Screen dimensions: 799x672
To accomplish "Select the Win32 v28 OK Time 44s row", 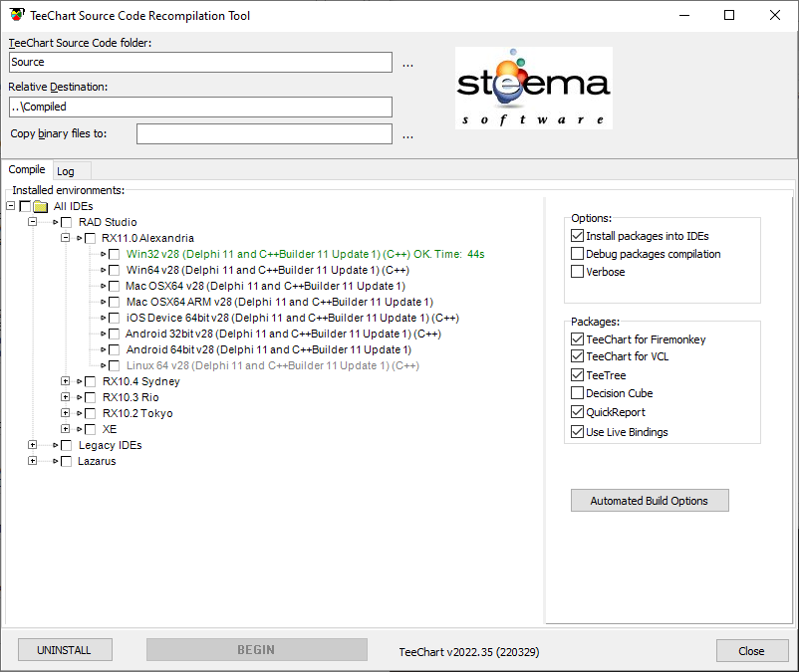I will coord(305,254).
